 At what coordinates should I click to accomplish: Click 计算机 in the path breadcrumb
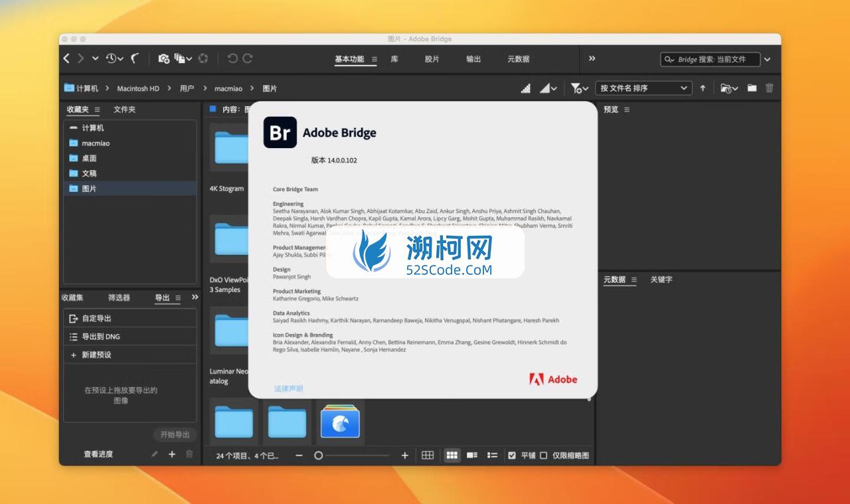click(87, 88)
